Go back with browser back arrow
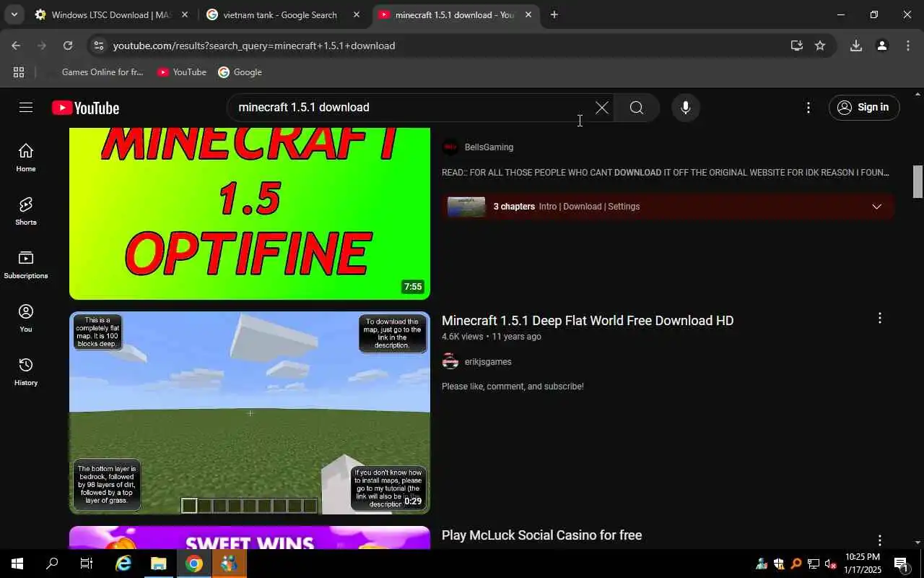Viewport: 924px width, 578px height. click(x=16, y=46)
